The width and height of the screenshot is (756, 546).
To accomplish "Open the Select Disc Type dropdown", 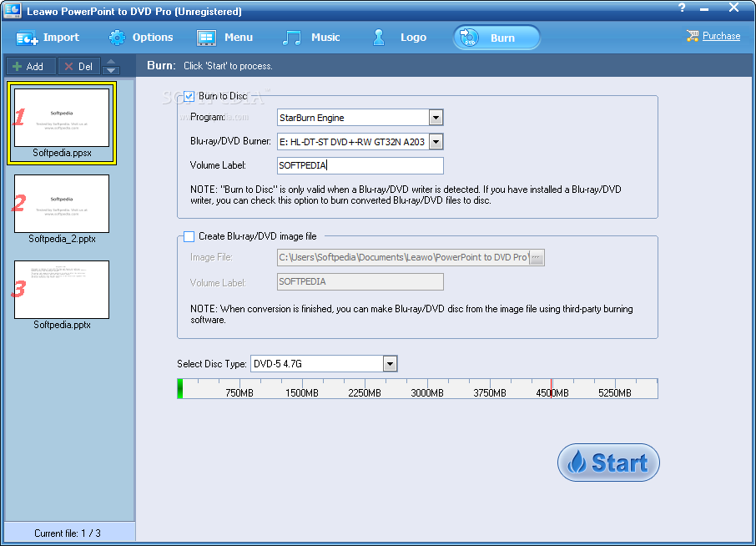I will pos(390,364).
